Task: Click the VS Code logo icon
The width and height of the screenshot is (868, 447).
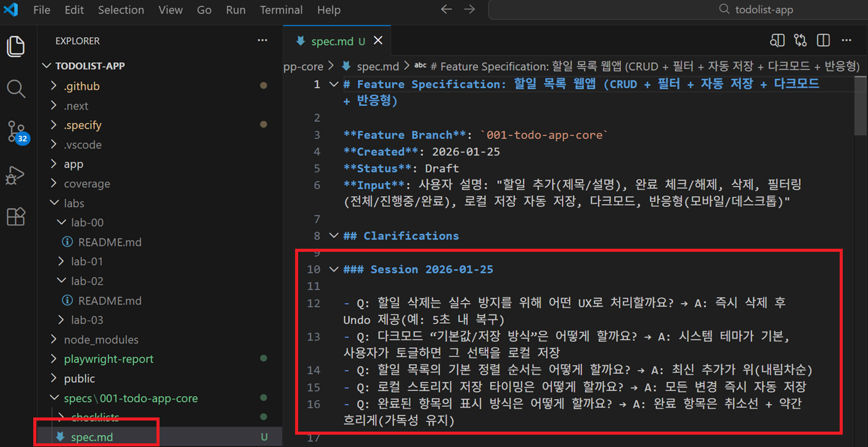Action: pos(10,10)
